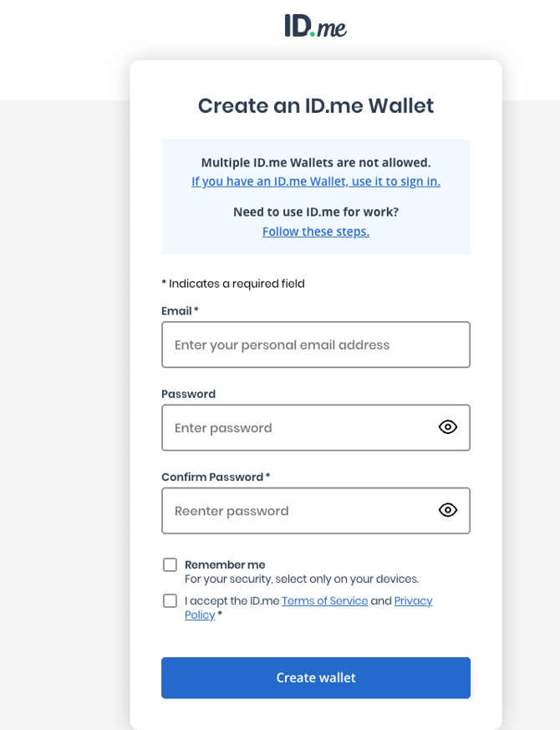Click the 'Remember me' label text
This screenshot has height=730, width=560.
click(225, 565)
